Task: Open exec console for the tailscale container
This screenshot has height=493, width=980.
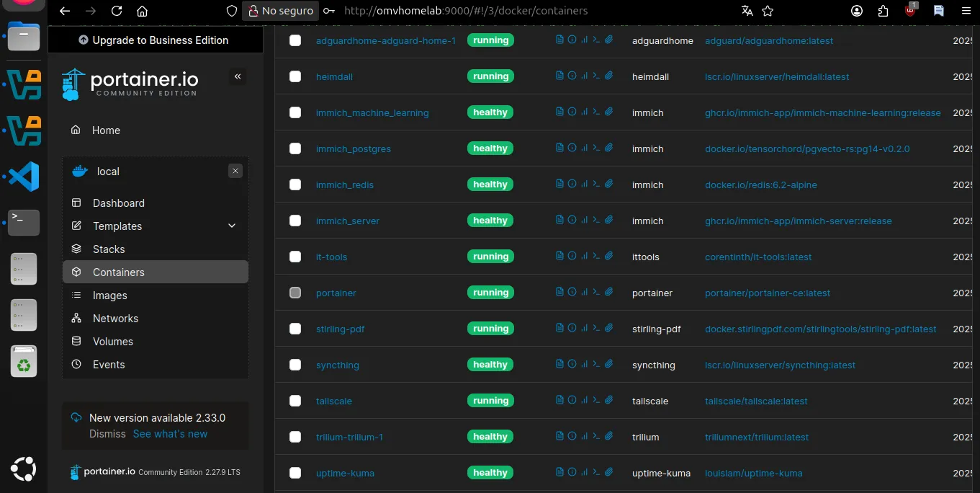Action: coord(596,400)
